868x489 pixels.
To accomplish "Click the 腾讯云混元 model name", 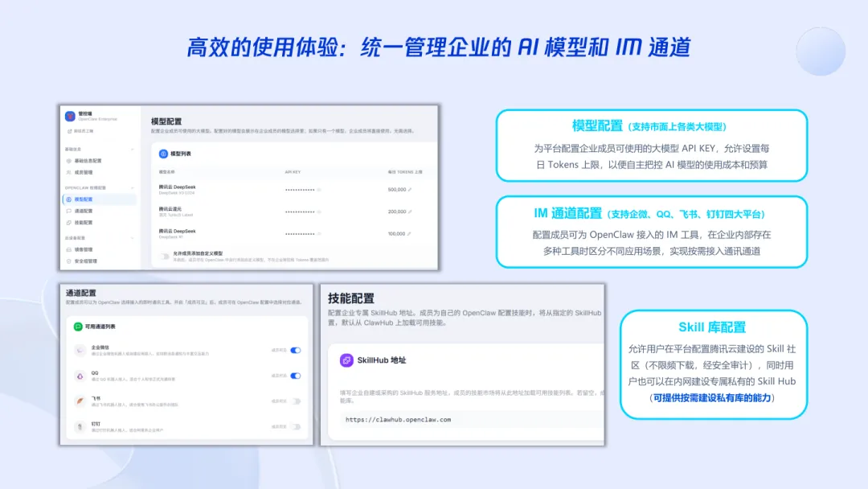I will pos(170,209).
